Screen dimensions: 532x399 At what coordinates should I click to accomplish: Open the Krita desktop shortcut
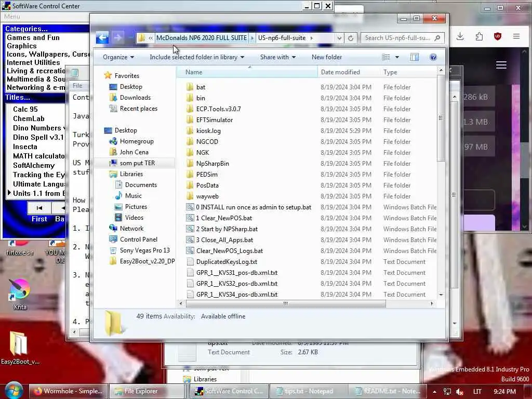click(x=20, y=294)
